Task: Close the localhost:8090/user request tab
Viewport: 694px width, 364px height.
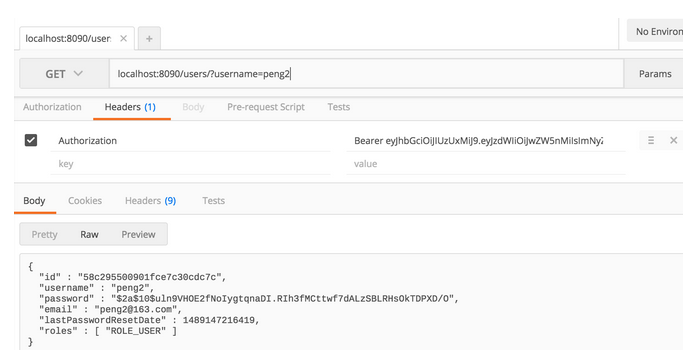Action: [x=123, y=39]
